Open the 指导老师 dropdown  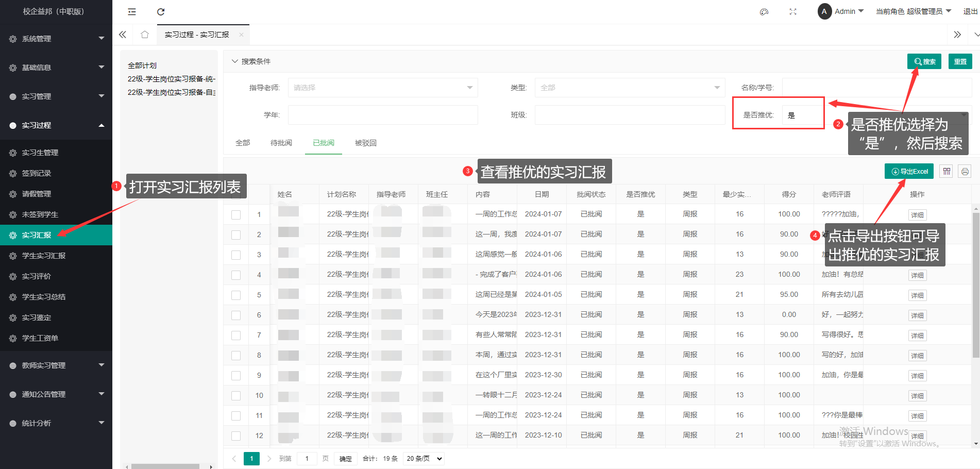tap(382, 88)
